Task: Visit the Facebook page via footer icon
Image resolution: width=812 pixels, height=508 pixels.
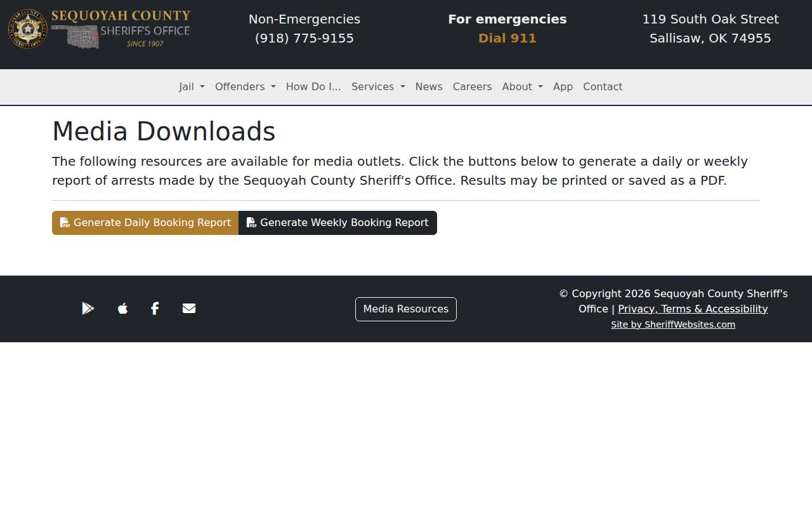Action: pyautogui.click(x=155, y=309)
